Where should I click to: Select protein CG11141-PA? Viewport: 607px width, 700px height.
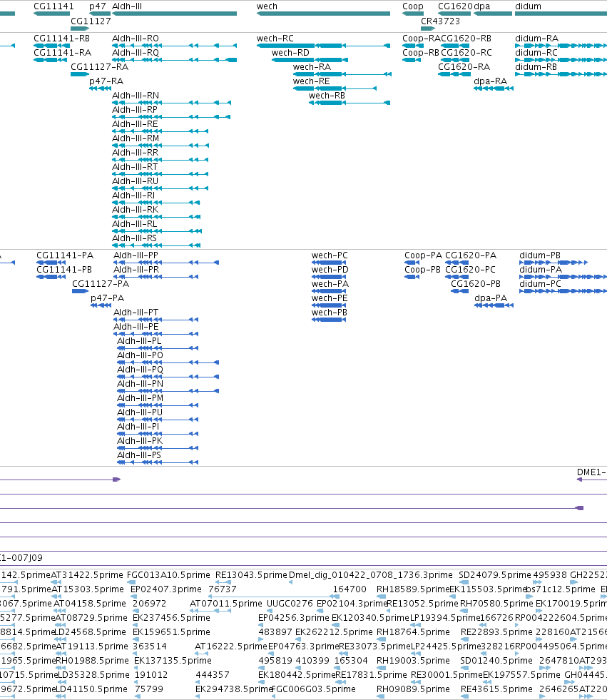tap(65, 255)
